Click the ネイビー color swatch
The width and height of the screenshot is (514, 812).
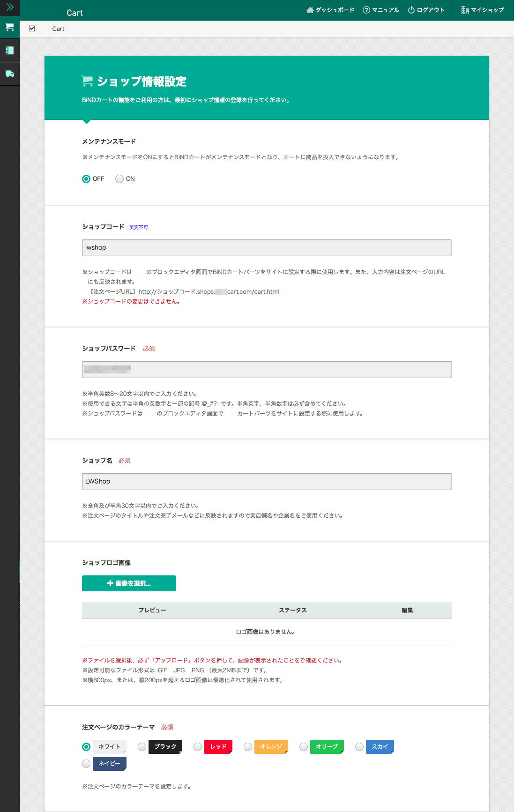(x=110, y=764)
